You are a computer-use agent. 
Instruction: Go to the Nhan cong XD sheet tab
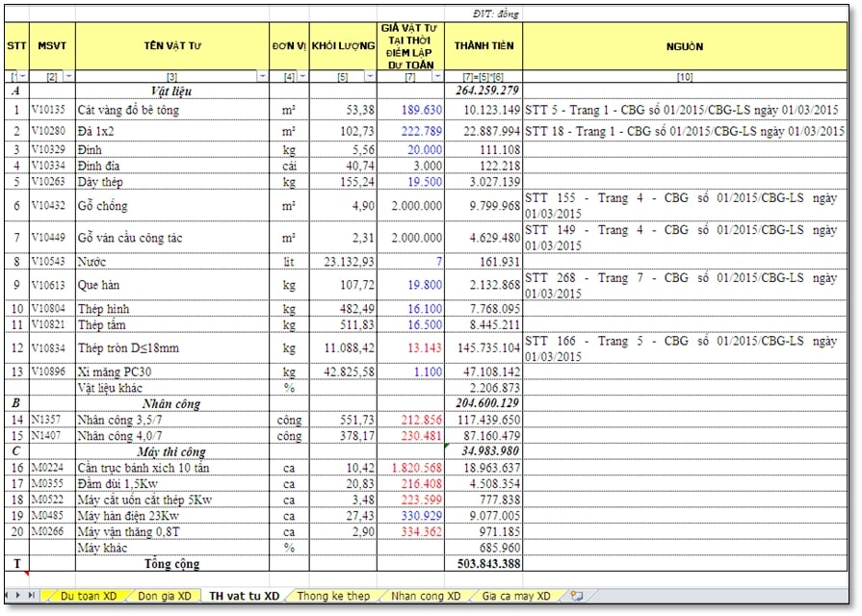click(x=425, y=596)
